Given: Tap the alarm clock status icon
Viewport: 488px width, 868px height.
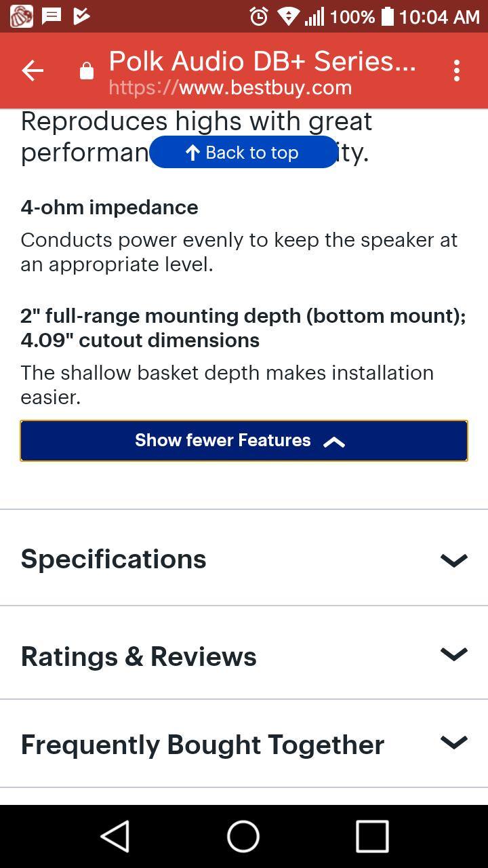Looking at the screenshot, I should [x=258, y=16].
